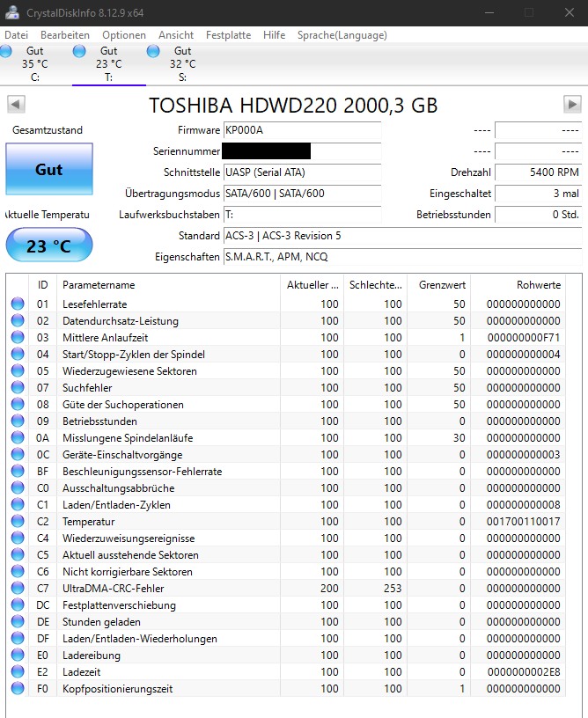Click status orb of Datendurchsatz-Leistung row
This screenshot has height=718, width=588.
(18, 320)
